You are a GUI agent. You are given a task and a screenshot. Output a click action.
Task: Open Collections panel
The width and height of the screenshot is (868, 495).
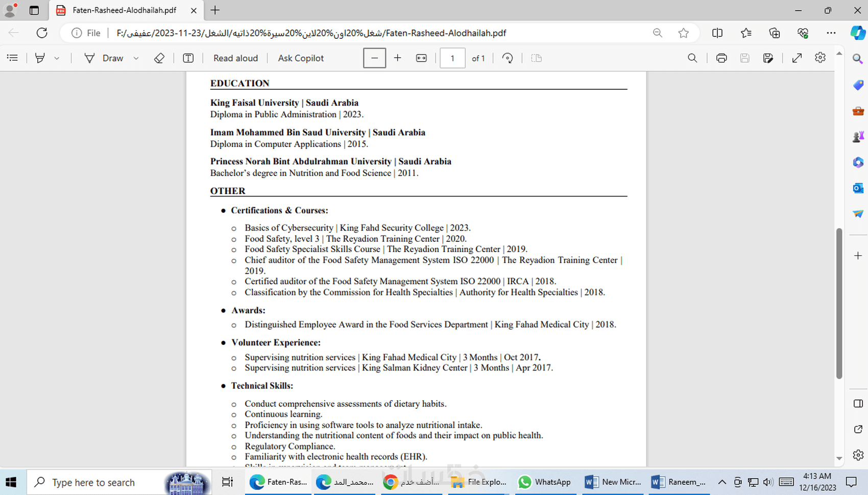point(775,33)
